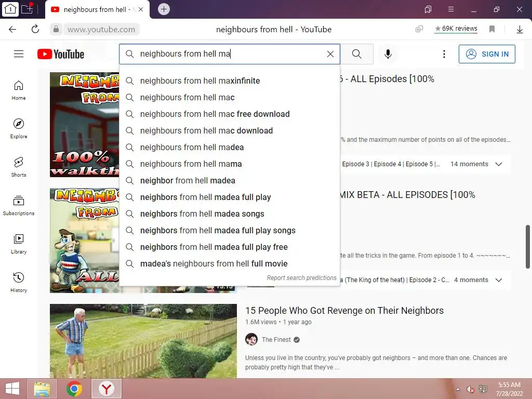This screenshot has height=399, width=532.
Task: Pick suggestion 'neighbours from hell madea'
Action: [230, 147]
